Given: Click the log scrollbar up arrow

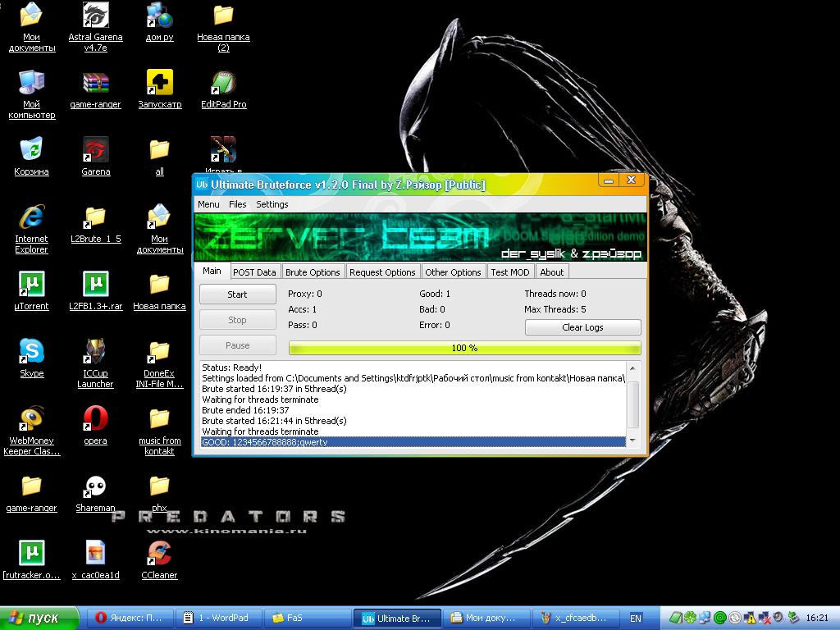Looking at the screenshot, I should (632, 368).
